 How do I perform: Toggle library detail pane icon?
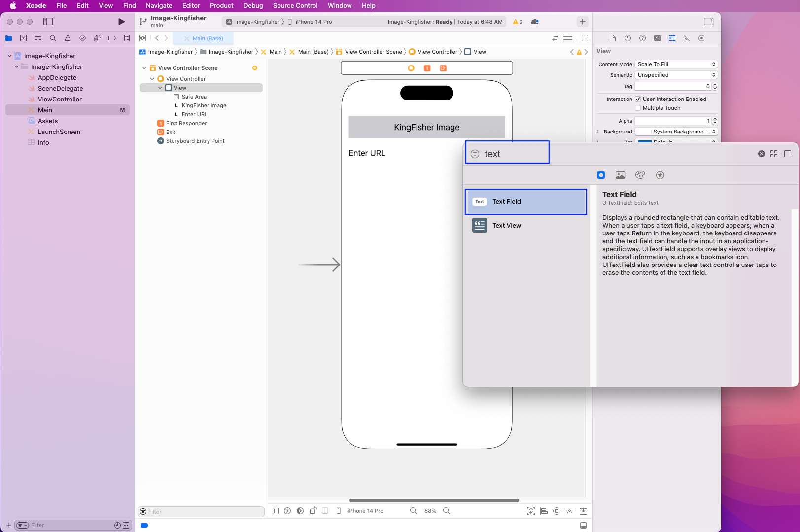pyautogui.click(x=788, y=154)
